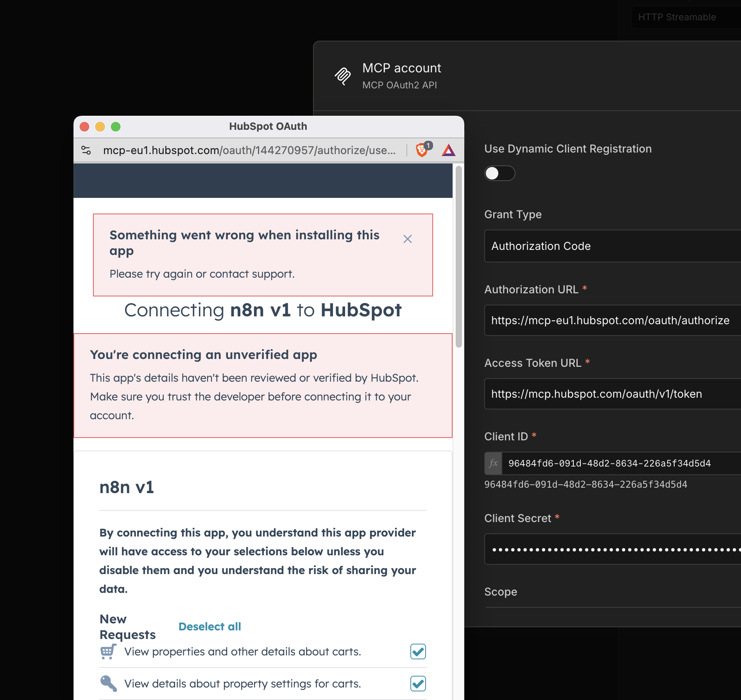Click the HubSpot OAuth address bar URL
This screenshot has width=741, height=700.
[x=249, y=150]
